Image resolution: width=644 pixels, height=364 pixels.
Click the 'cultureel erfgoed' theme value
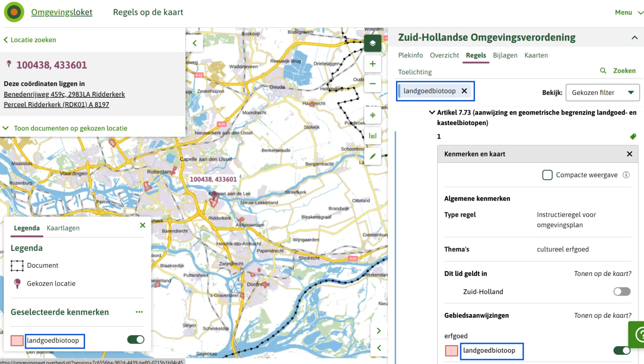coord(563,249)
